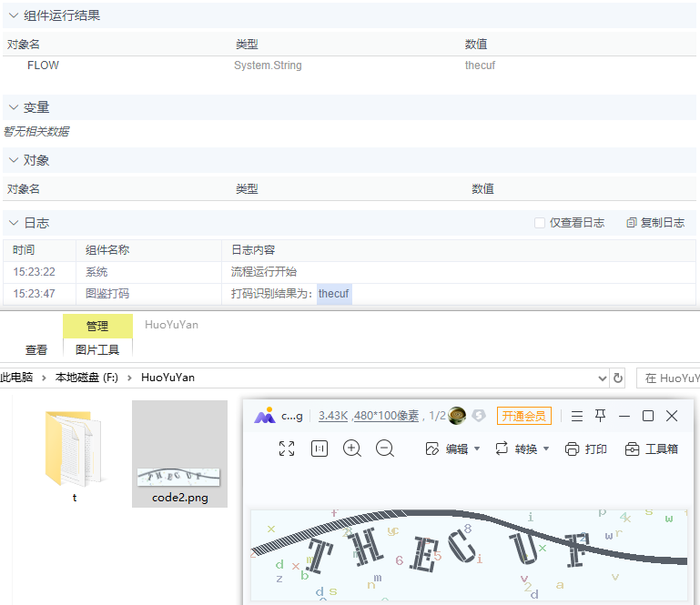Image resolution: width=700 pixels, height=605 pixels.
Task: Select the 流程运行开始 log entry
Action: (264, 272)
